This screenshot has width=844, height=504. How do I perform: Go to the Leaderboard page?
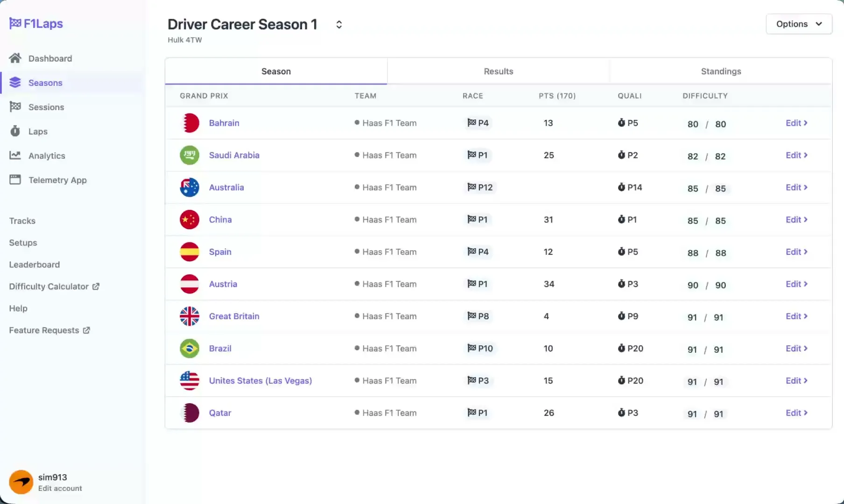pos(35,265)
